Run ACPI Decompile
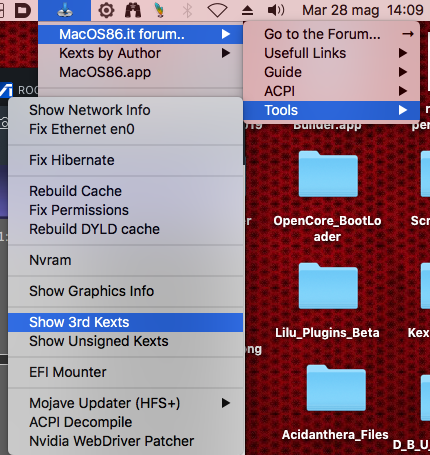The image size is (430, 455). (125, 422)
